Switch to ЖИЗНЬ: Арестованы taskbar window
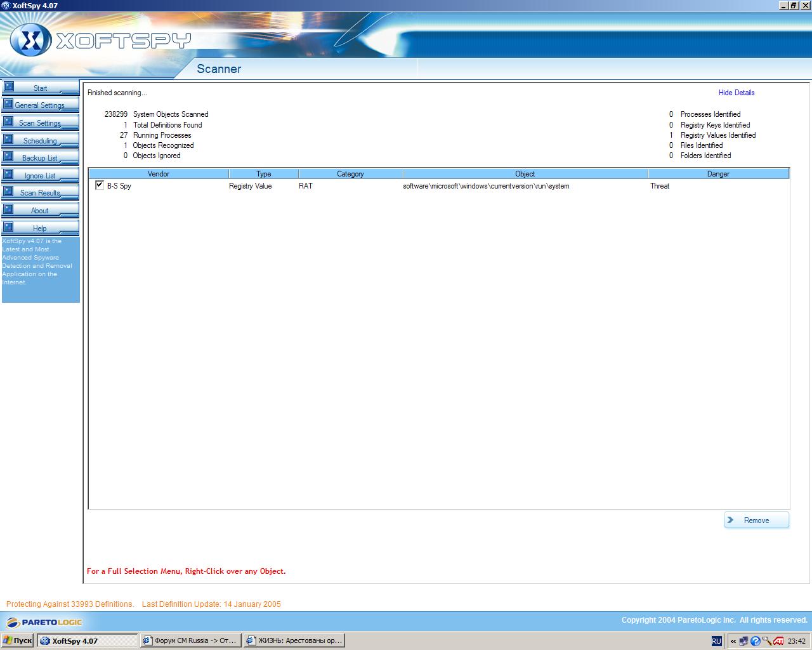This screenshot has width=812, height=650. point(294,640)
